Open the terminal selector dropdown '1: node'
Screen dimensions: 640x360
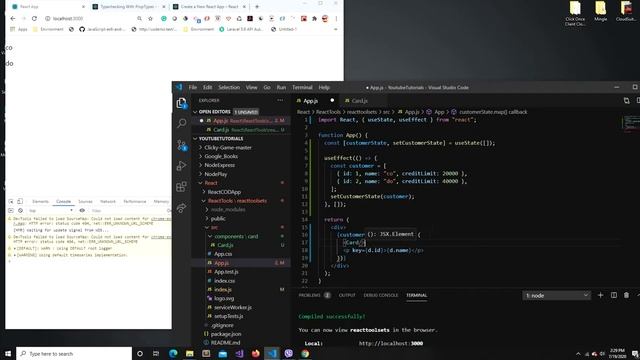click(556, 295)
